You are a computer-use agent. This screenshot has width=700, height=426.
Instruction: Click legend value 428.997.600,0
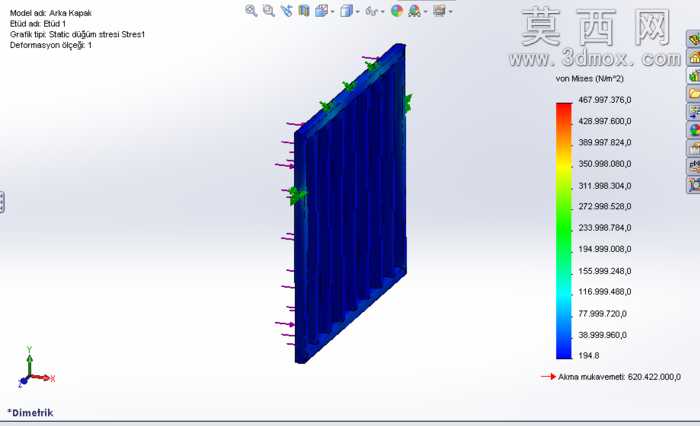click(605, 121)
